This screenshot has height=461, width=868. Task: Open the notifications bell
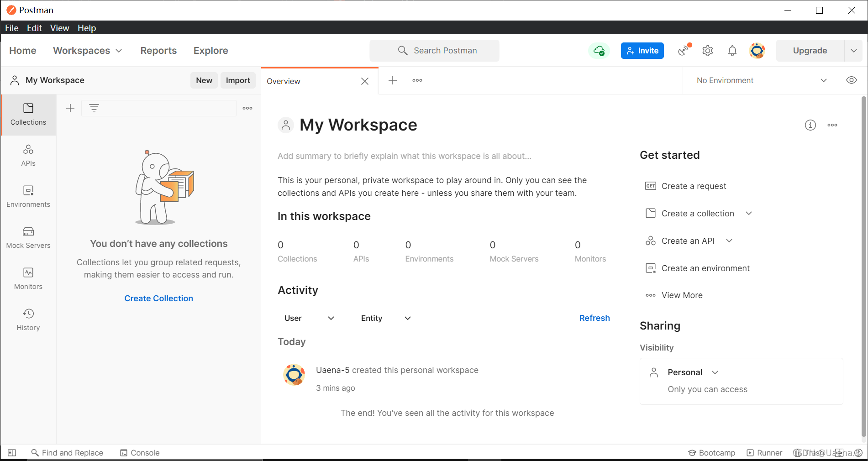click(x=732, y=51)
